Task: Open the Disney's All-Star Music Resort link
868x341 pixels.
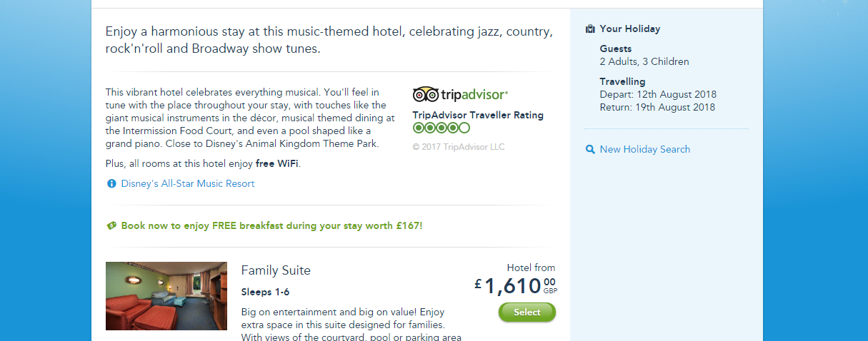Action: [187, 184]
